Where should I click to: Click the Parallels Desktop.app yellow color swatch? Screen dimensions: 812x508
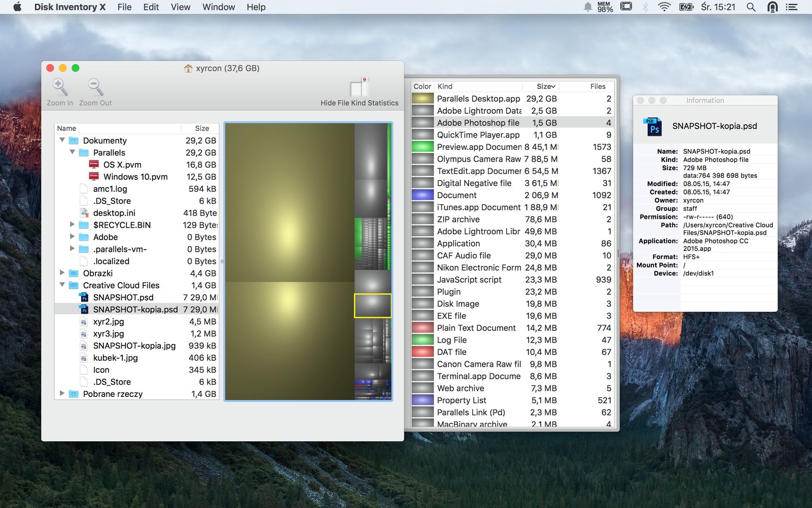coord(423,99)
